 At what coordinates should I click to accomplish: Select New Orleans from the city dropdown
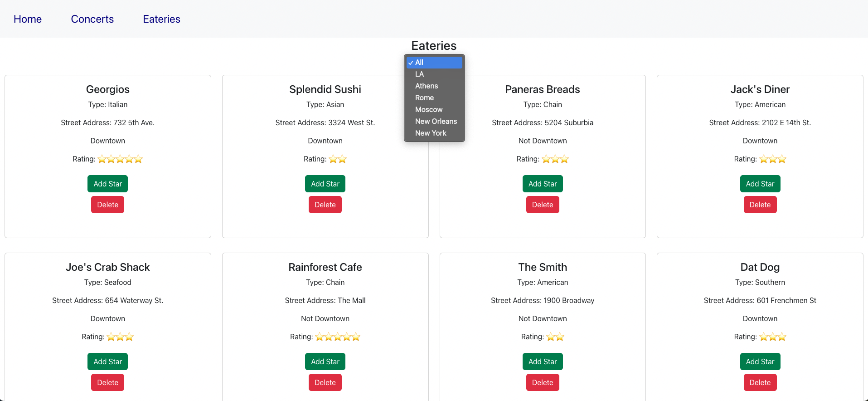point(436,121)
